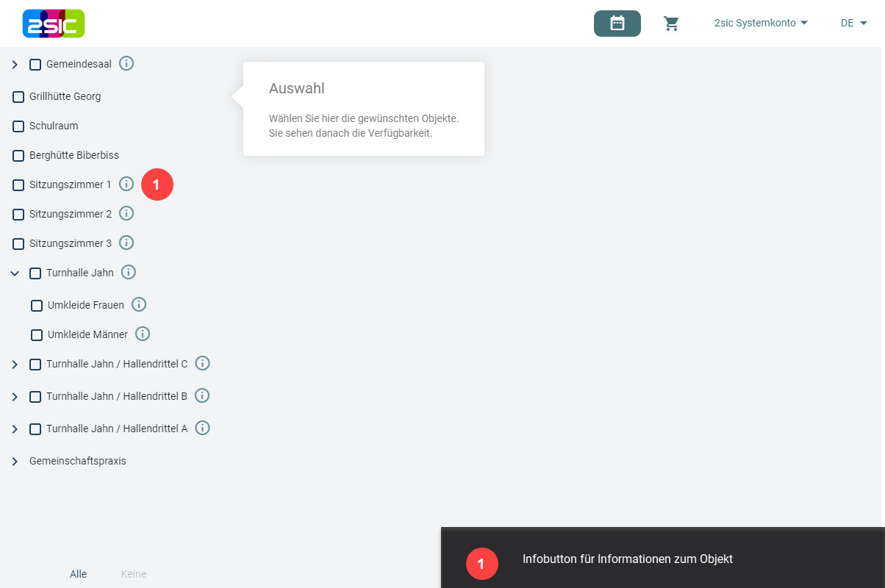Viewport: 885px width, 588px height.
Task: Collapse the Turnhalle Jahn node
Action: (15, 273)
